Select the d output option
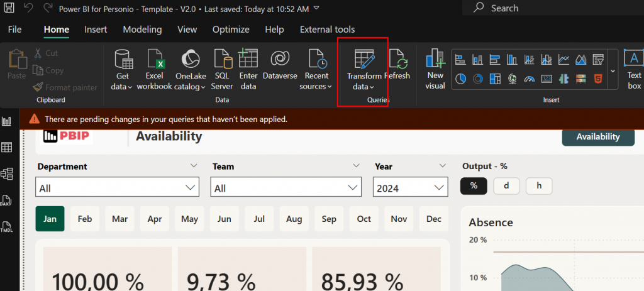644x291 pixels. tap(506, 186)
